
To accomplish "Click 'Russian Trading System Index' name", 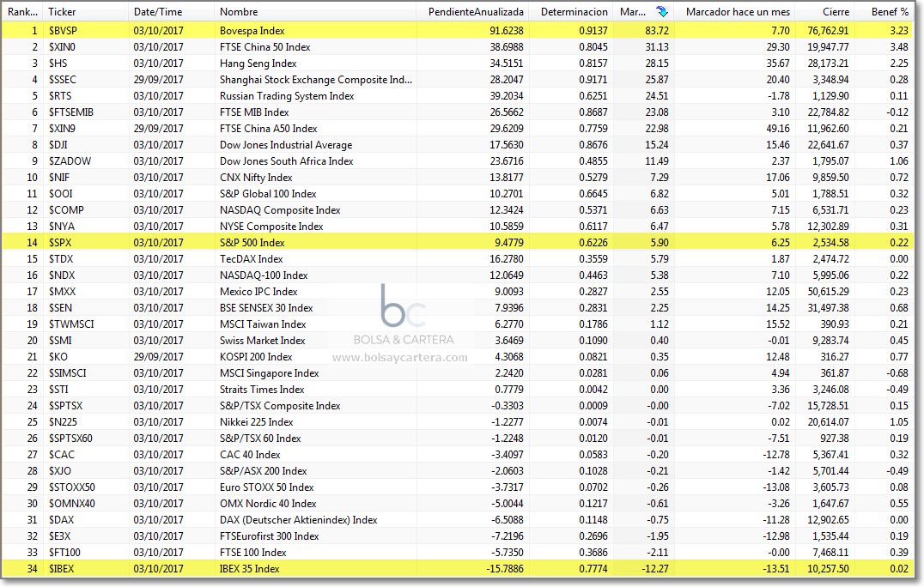I will tap(287, 96).
